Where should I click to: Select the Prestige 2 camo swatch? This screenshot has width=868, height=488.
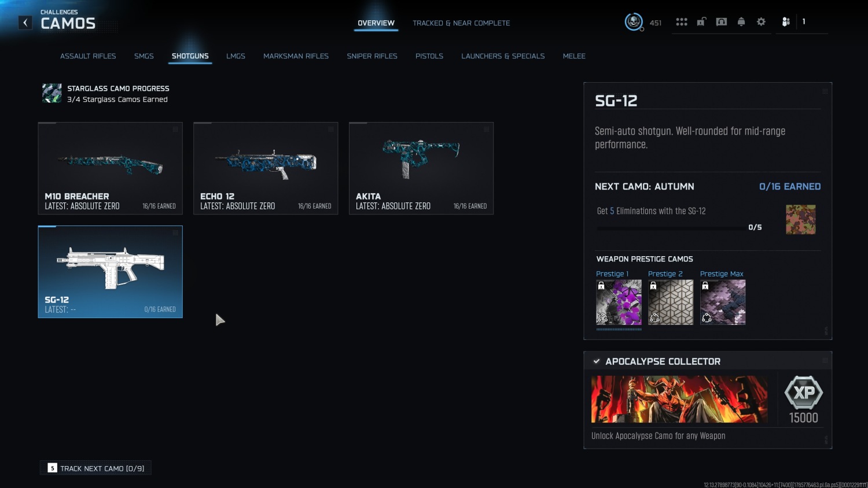671,302
